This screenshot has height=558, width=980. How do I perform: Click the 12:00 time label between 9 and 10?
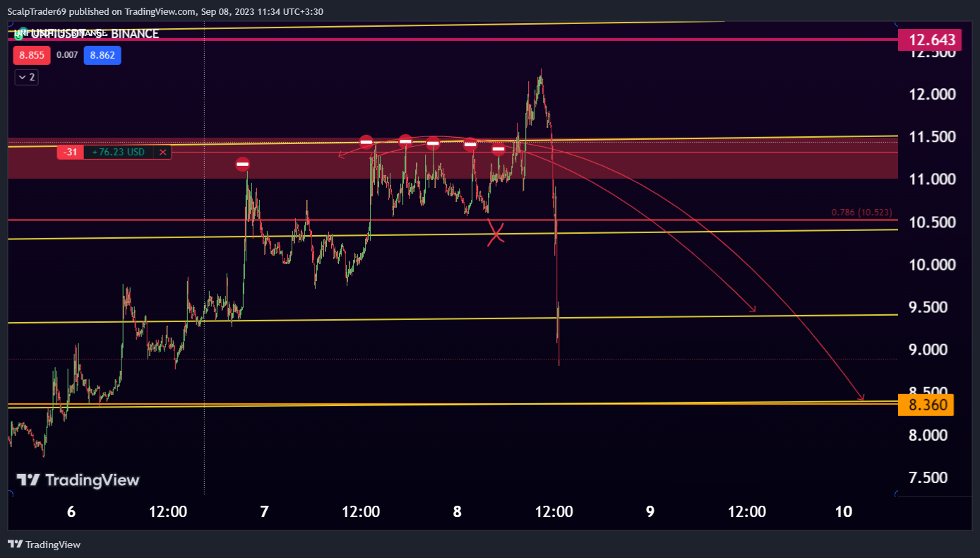pos(747,511)
